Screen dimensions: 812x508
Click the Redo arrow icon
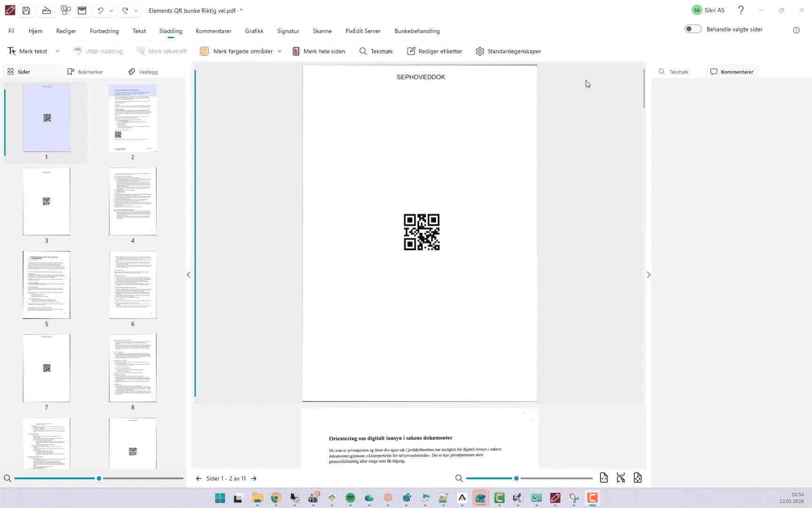[x=125, y=10]
